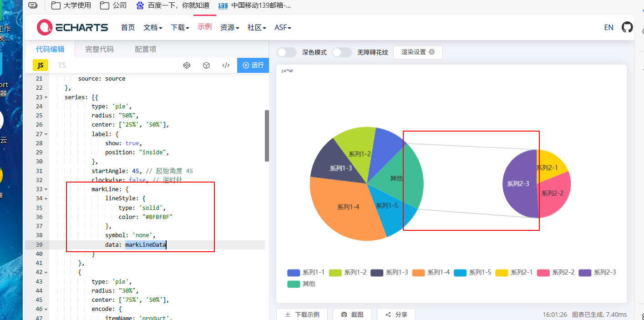This screenshot has height=320, width=644.
Task: Click the purple 系列2-3 pie slice
Action: click(x=519, y=184)
